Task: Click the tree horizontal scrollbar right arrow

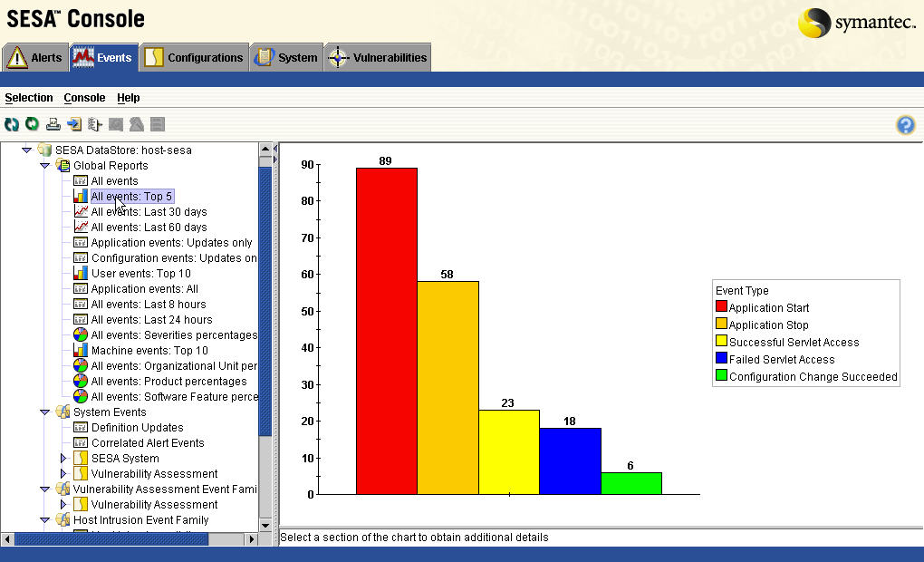Action: pos(252,539)
